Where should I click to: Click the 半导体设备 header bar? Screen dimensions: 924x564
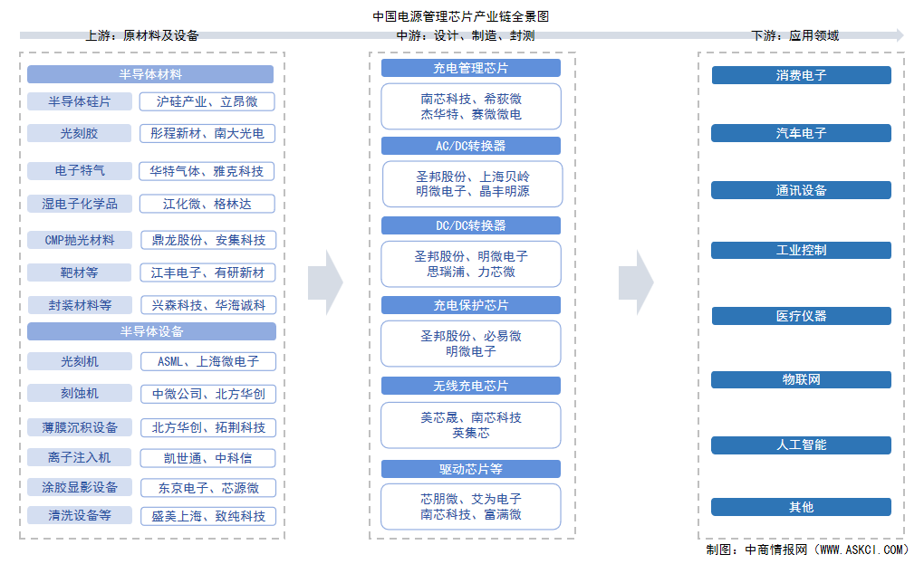pyautogui.click(x=151, y=331)
